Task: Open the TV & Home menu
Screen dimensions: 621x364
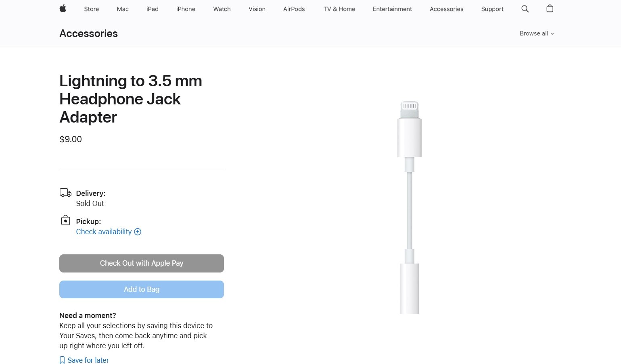Action: (x=339, y=9)
